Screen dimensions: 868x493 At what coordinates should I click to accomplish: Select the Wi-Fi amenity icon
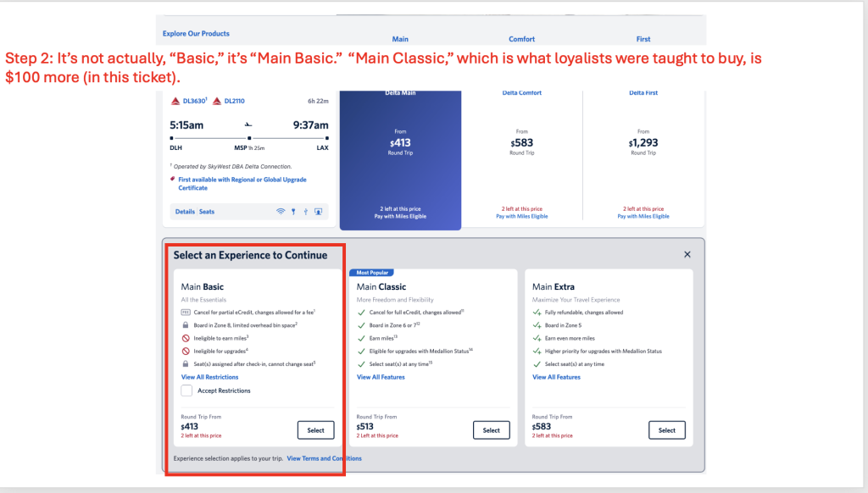(281, 212)
